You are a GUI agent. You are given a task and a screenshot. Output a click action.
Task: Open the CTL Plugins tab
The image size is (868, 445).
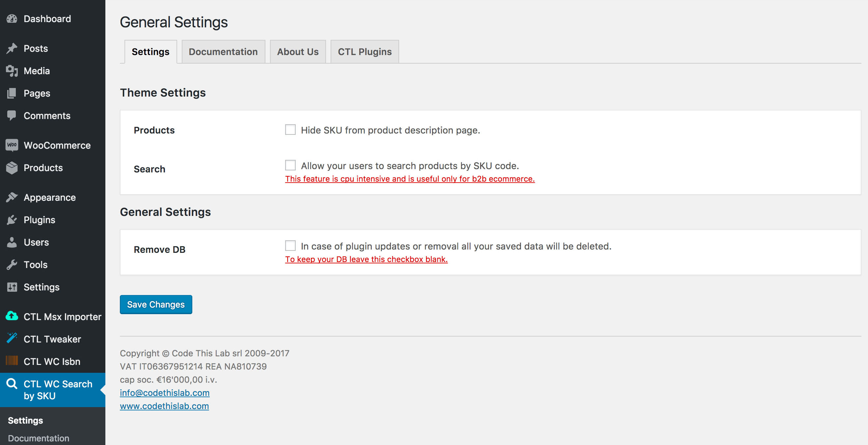(365, 52)
